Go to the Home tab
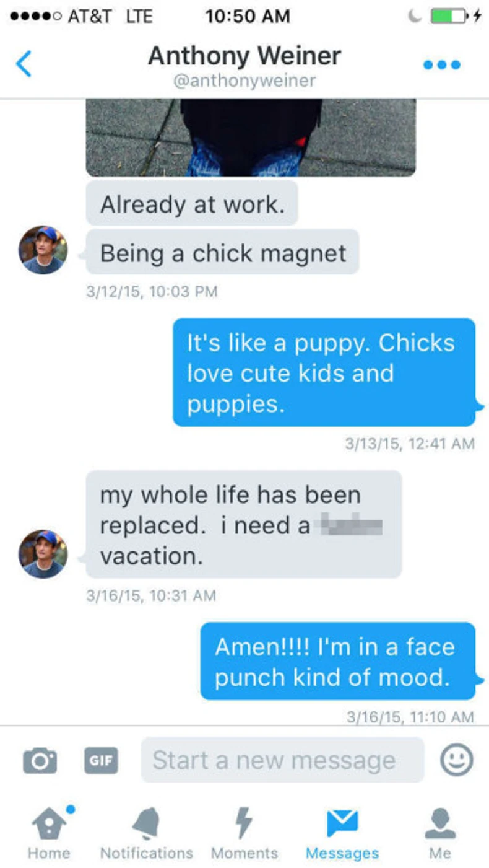The width and height of the screenshot is (489, 868). (x=48, y=833)
